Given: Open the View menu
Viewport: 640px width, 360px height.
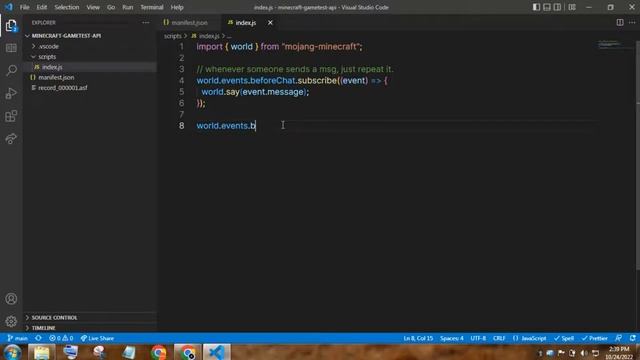Looking at the screenshot, I should (93, 7).
